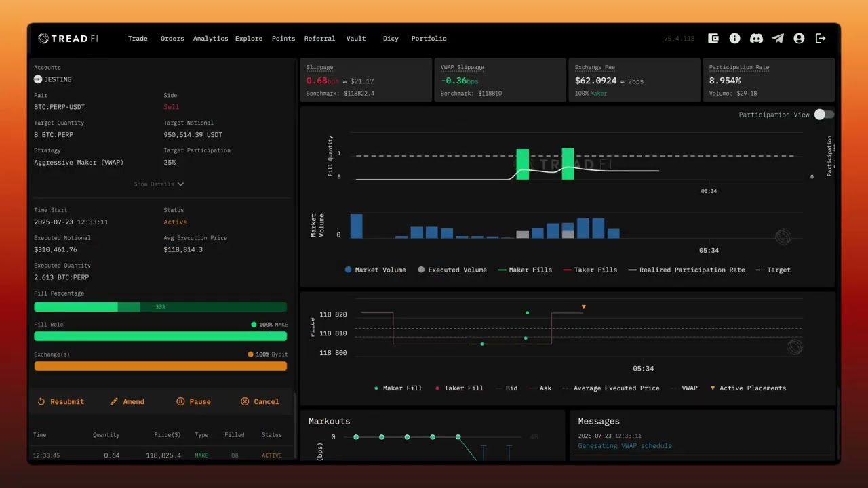Click the logout icon

[x=821, y=39]
